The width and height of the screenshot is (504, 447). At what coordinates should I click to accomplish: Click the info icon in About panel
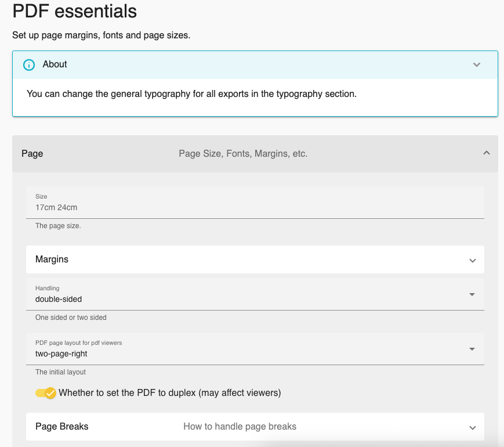point(29,64)
